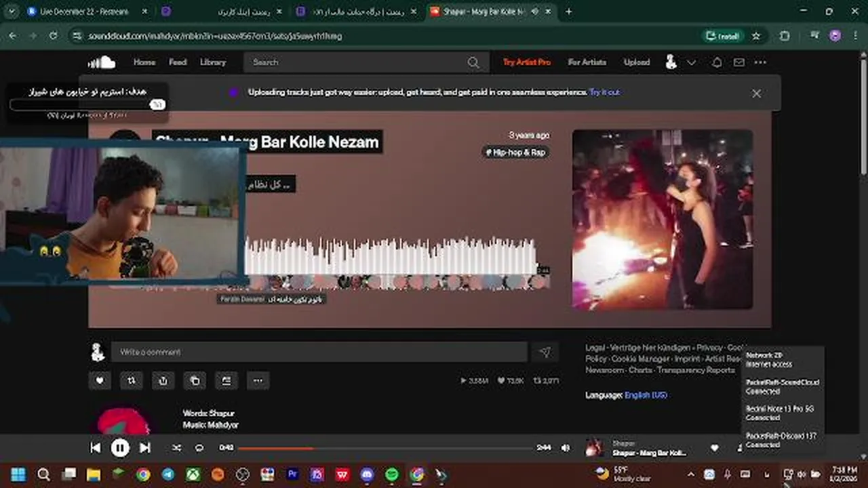868x488 pixels.
Task: Send the comment with arrow button
Action: 545,352
